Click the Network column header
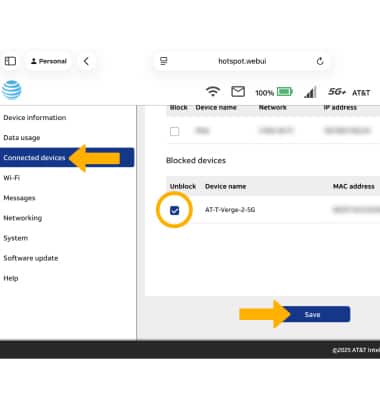Screen dimensions: 380x400 (x=273, y=107)
